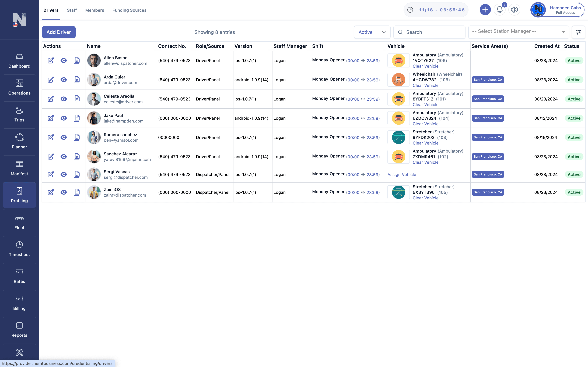Click the eye icon for Sergi Vascas
This screenshot has height=367, width=588.
pyautogui.click(x=64, y=174)
